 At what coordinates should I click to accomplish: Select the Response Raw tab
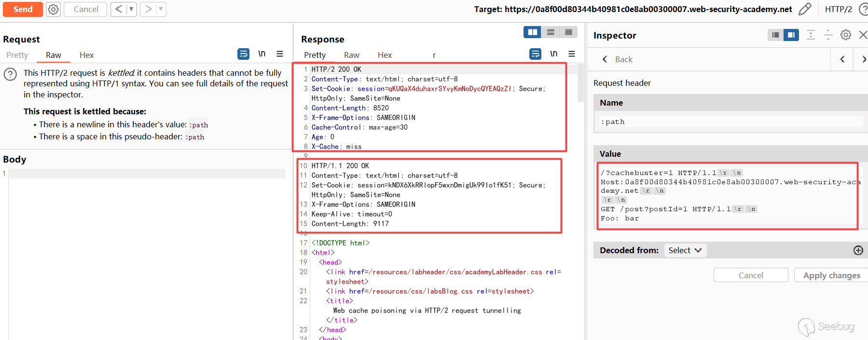(351, 55)
